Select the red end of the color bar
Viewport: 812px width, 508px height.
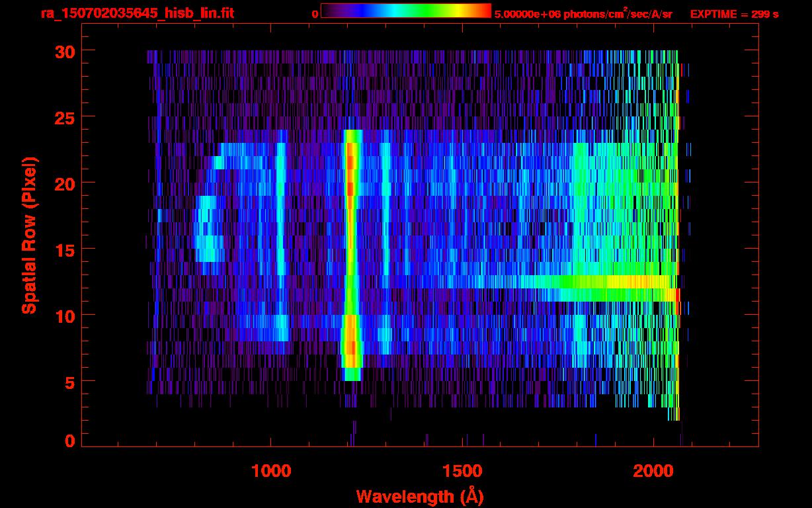click(484, 11)
